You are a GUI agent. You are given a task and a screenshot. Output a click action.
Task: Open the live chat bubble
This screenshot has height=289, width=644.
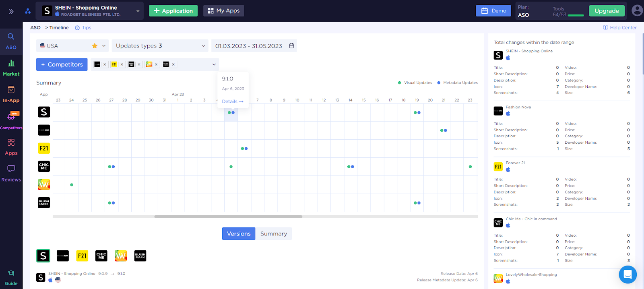(627, 275)
